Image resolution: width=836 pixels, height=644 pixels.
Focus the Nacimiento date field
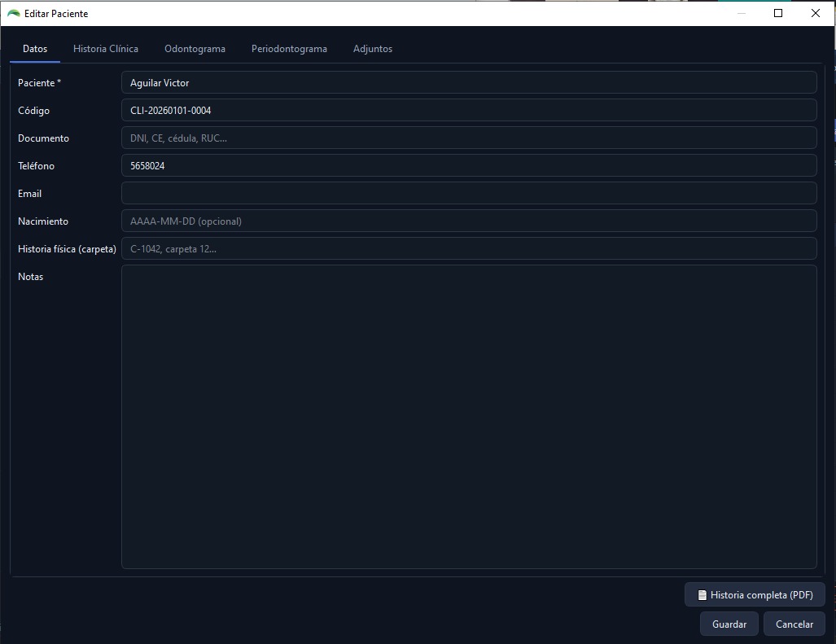click(469, 221)
